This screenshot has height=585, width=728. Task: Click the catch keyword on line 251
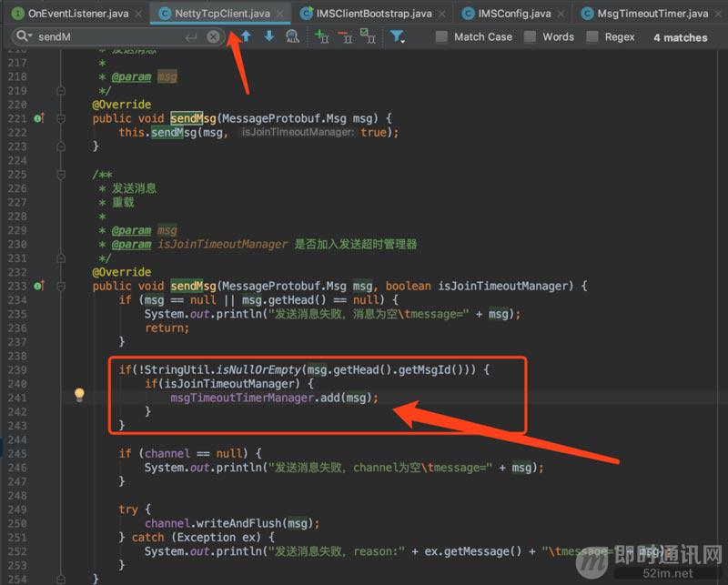coord(148,538)
